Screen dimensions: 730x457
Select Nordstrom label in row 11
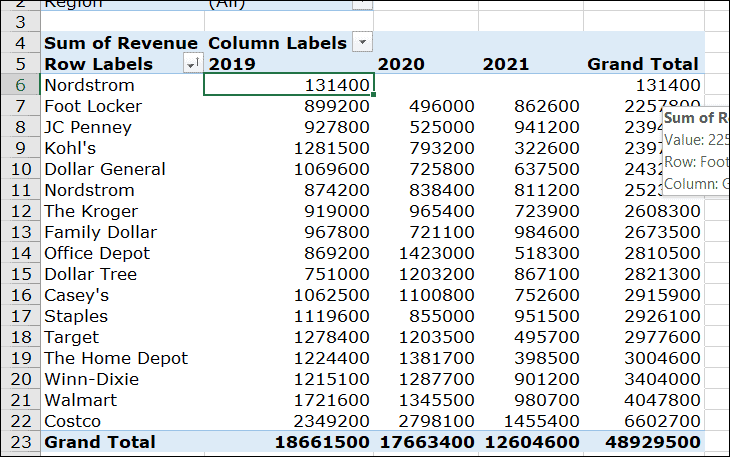click(x=89, y=190)
